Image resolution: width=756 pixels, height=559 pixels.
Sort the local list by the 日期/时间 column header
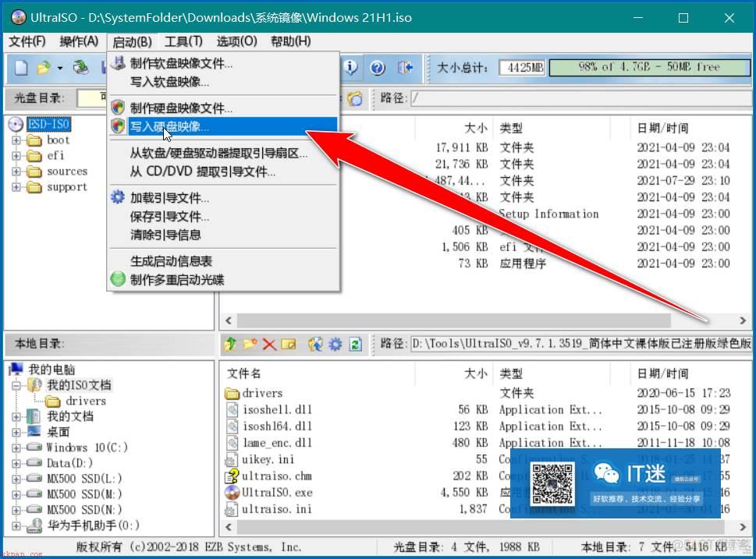point(691,373)
